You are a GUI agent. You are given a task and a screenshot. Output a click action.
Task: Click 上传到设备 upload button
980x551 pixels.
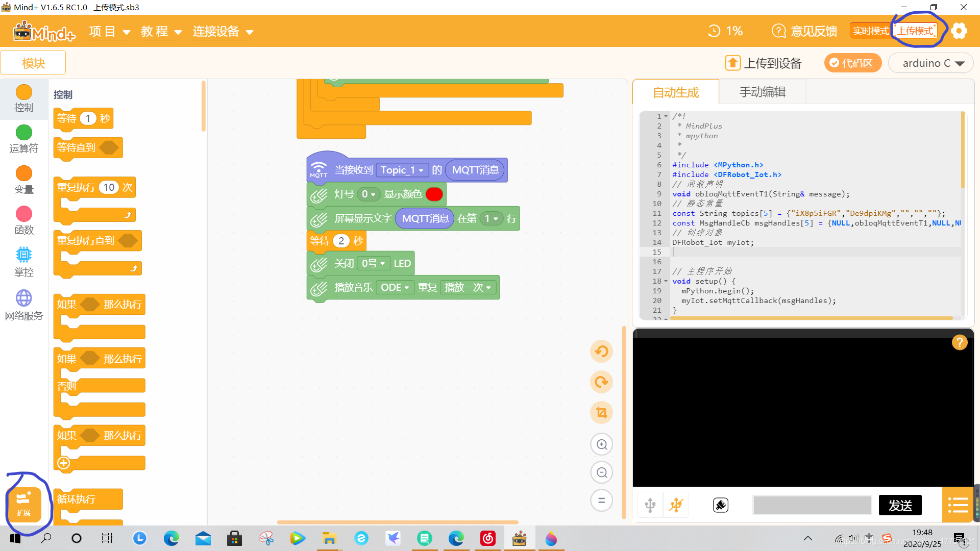(x=764, y=63)
